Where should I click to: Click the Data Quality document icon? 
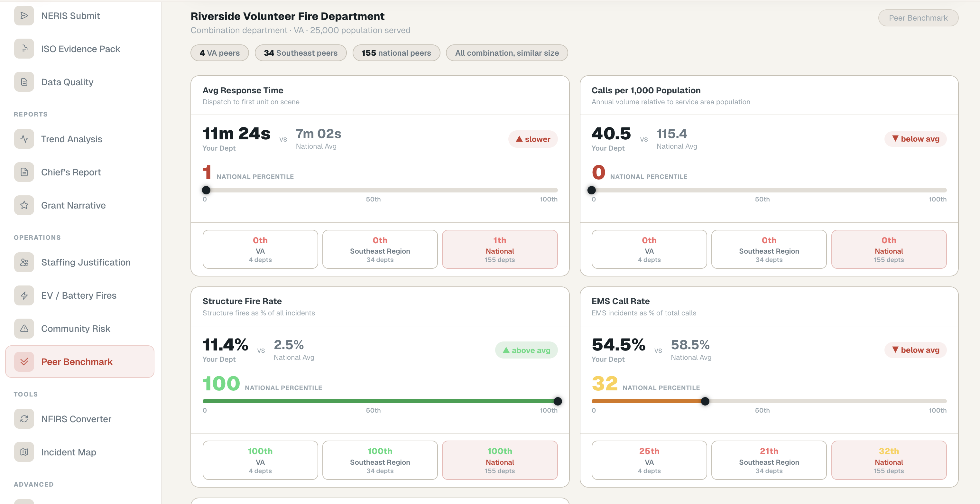[x=24, y=81]
